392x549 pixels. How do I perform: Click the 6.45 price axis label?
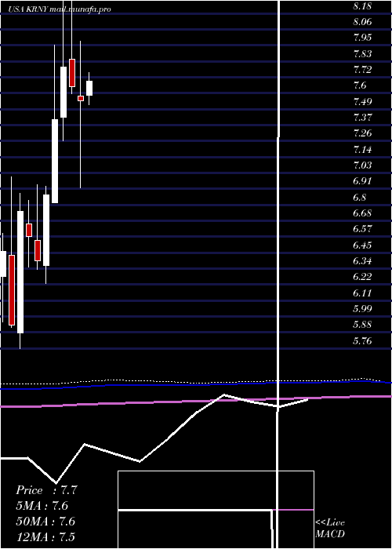tap(362, 245)
